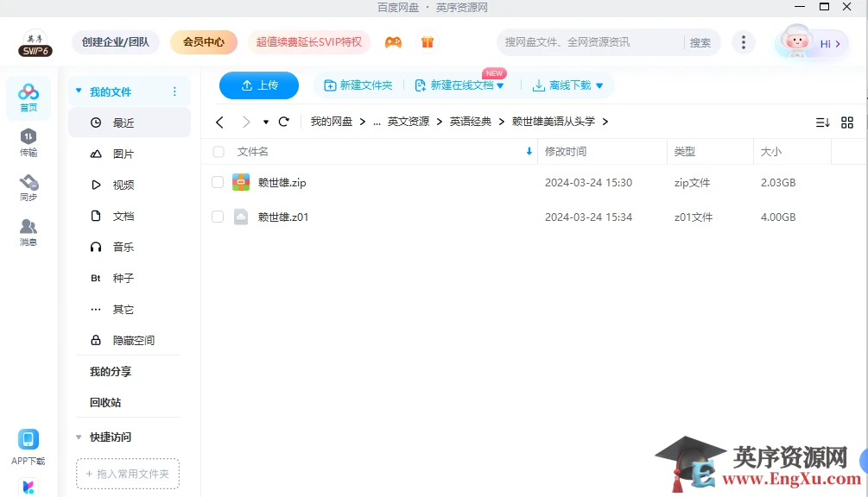Switch to grid view icon

847,123
